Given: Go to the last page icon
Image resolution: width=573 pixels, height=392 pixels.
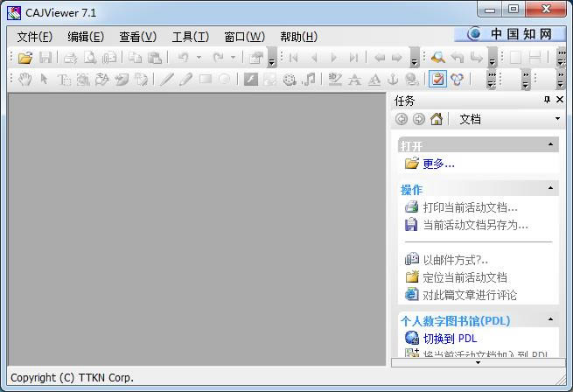Looking at the screenshot, I should (x=353, y=58).
